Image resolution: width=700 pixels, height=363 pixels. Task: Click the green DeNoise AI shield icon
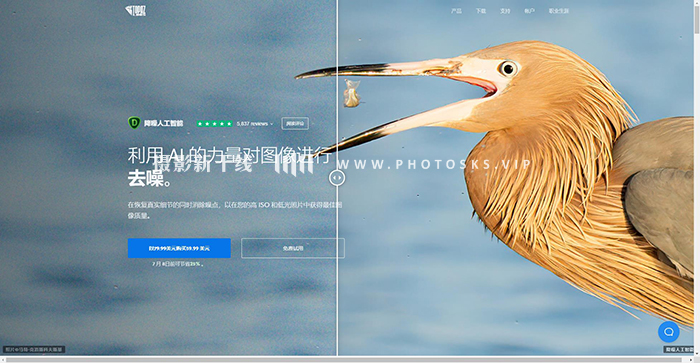click(134, 123)
